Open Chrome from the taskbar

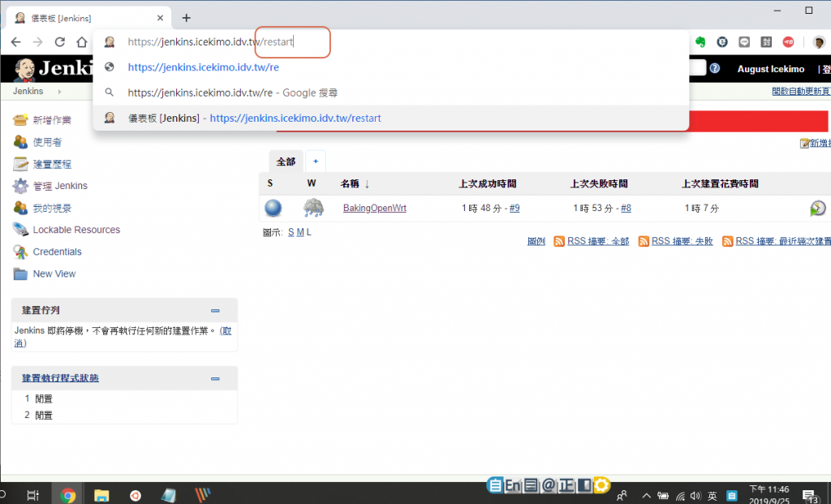tap(68, 496)
